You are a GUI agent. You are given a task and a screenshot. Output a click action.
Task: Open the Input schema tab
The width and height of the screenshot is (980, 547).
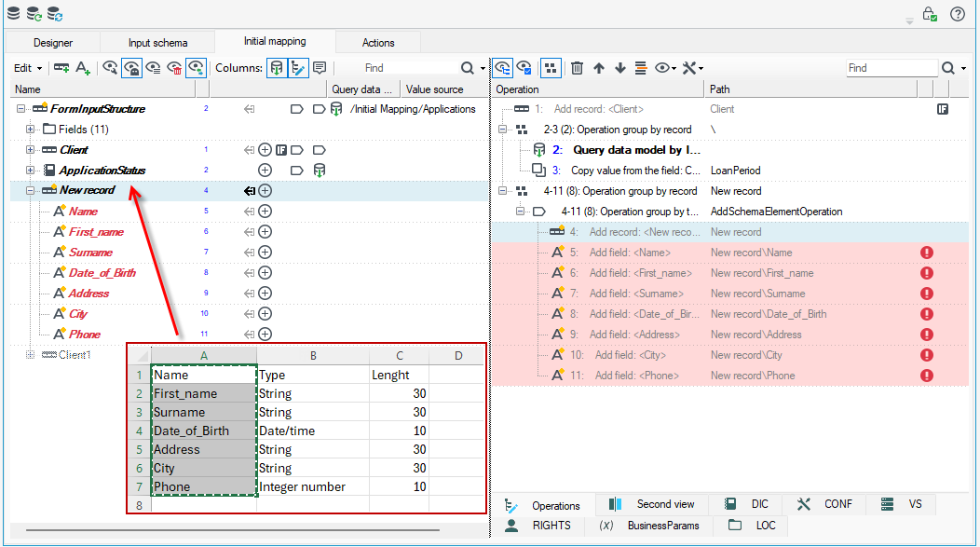coord(157,43)
